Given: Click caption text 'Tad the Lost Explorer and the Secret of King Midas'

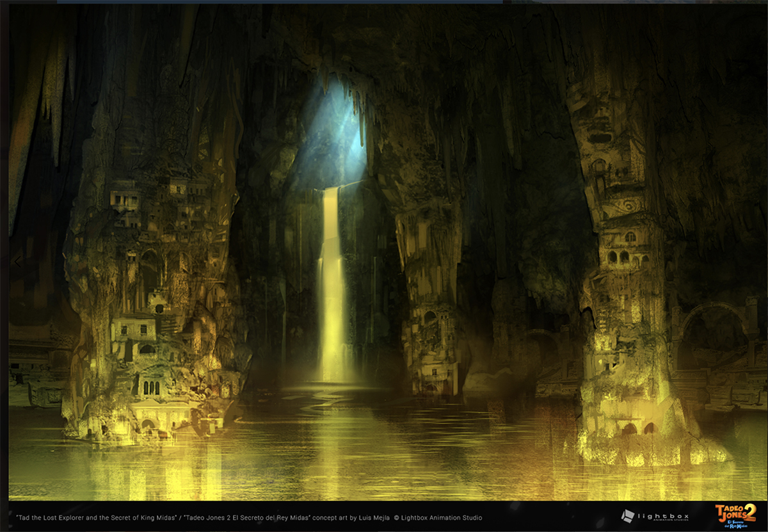Looking at the screenshot, I should (x=97, y=517).
